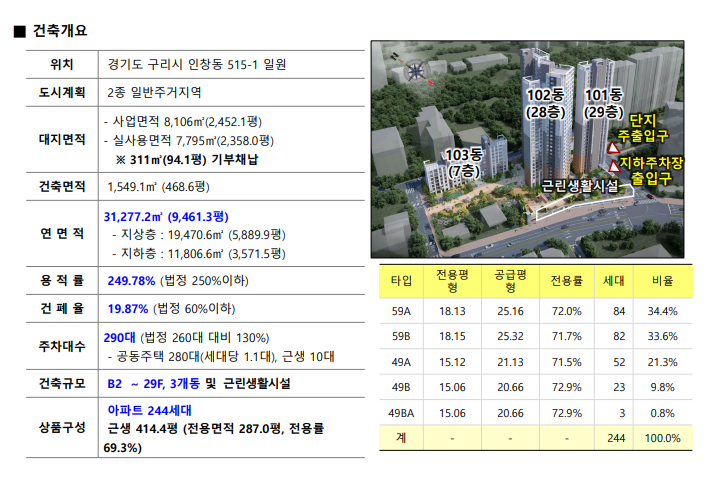Click the 103동 (7층) label on the rendering
Viewport: 711px width, 478px height.
click(463, 163)
